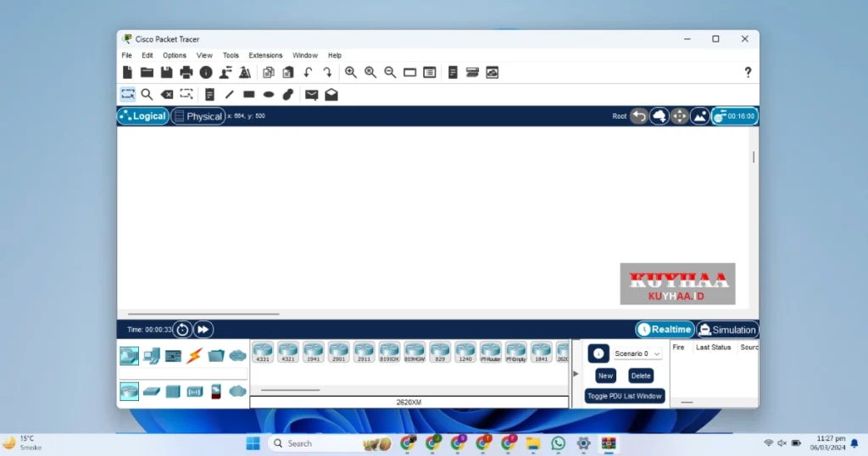Open a file with the folder icon
The width and height of the screenshot is (868, 456).
(147, 73)
